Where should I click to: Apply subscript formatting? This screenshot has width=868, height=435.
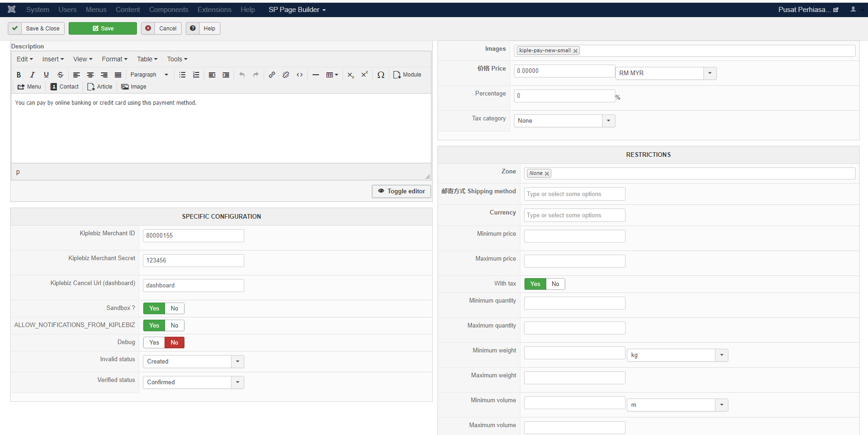351,75
